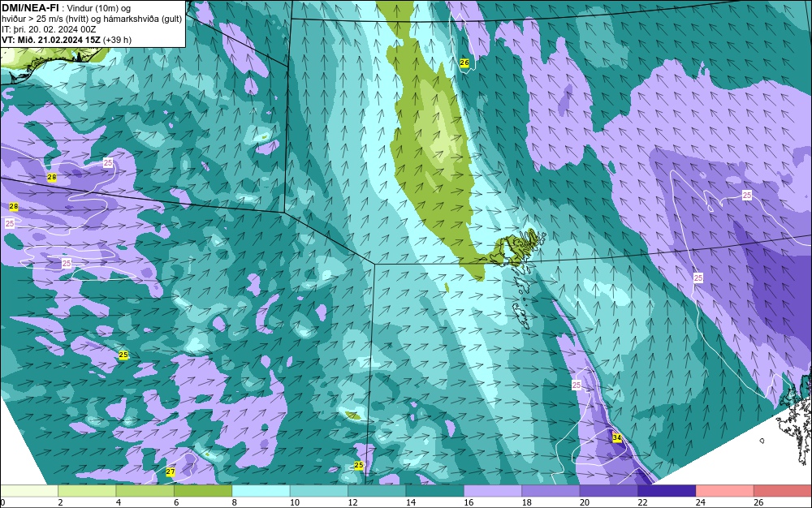Click the legend tick number 2
812x508 pixels.
click(x=60, y=502)
